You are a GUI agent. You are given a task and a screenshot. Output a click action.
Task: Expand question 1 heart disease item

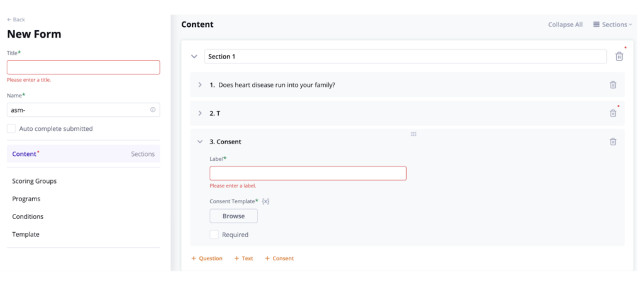coord(200,85)
